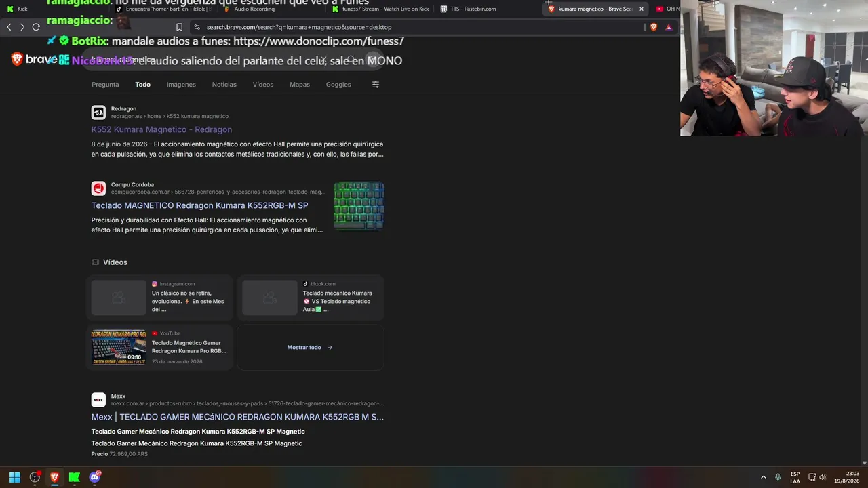Click the redragon.es breadcrumb URL

170,116
